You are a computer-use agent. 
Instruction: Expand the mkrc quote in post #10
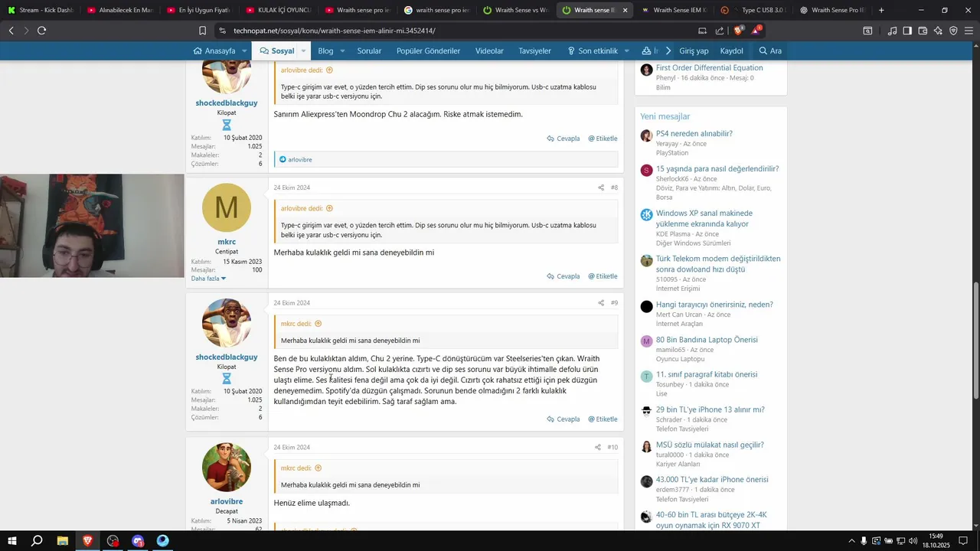tap(318, 468)
